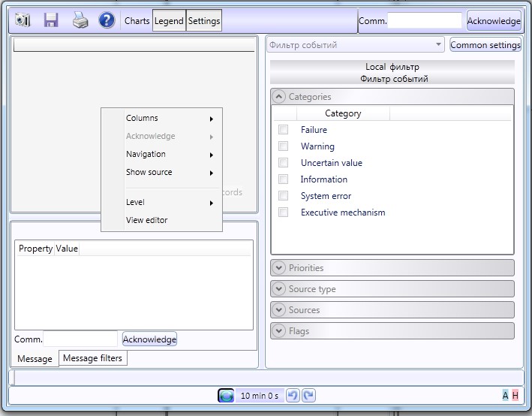532x416 pixels.
Task: Switch to the Message filters tab
Action: coord(92,358)
